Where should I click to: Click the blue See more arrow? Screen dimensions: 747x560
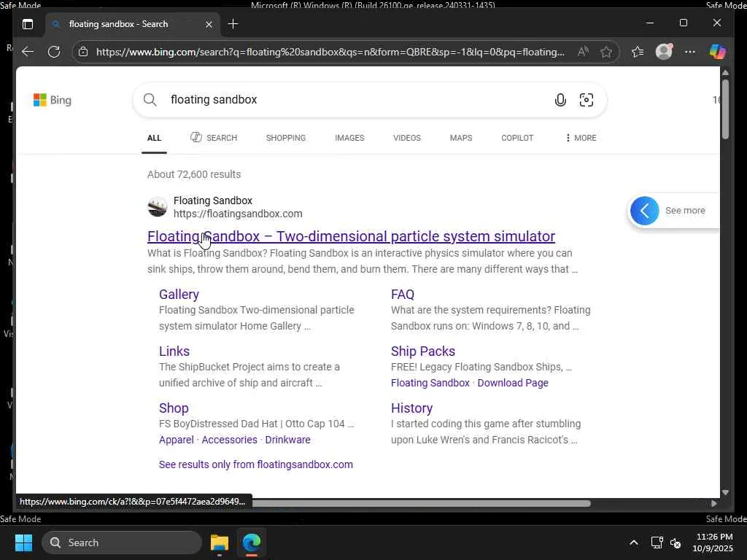pos(645,211)
